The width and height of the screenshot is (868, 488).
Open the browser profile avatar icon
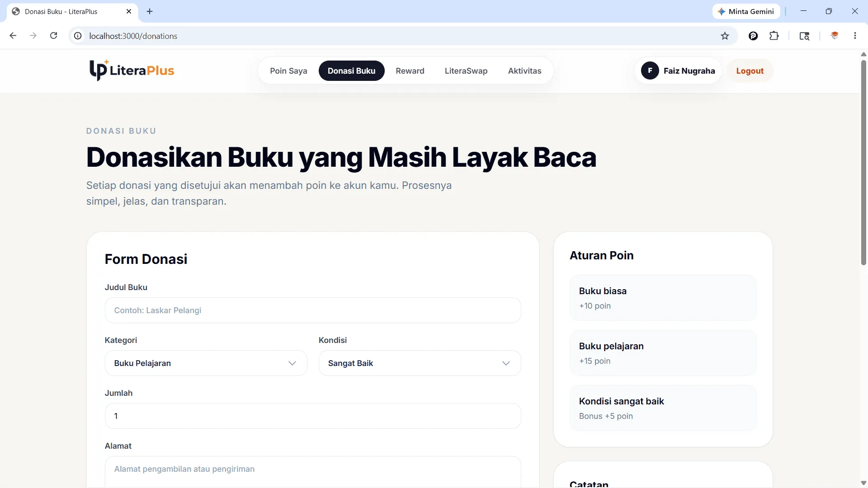tap(835, 36)
